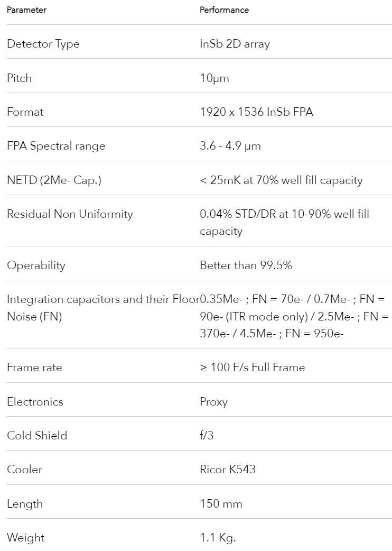Click the Weight 1.1 Kg. value
This screenshot has height=551, width=392.
pos(218,538)
